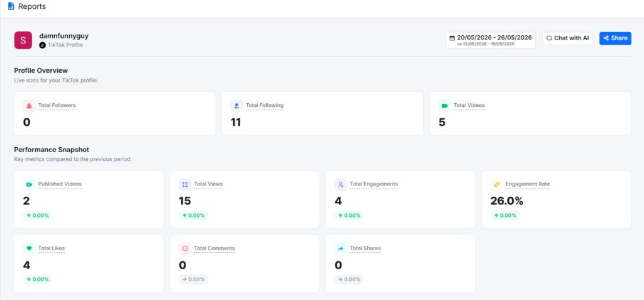Click the TikTok logo beside TikTok Profile
This screenshot has width=644, height=300.
click(42, 45)
